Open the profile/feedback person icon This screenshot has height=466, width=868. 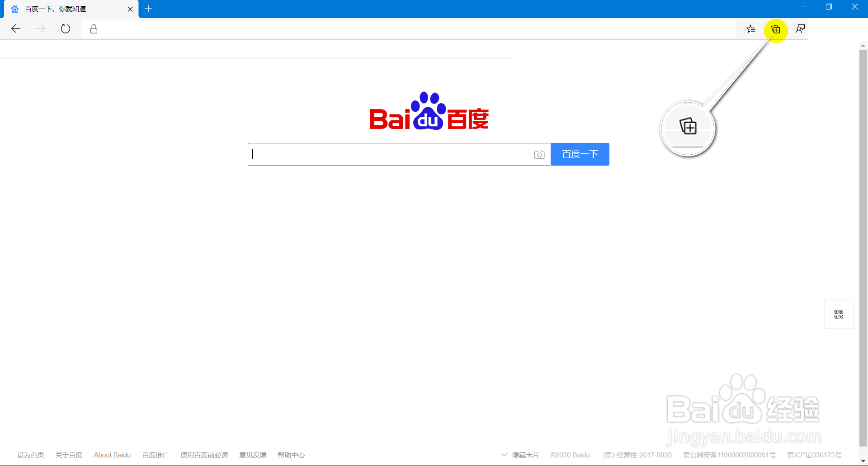coord(800,29)
